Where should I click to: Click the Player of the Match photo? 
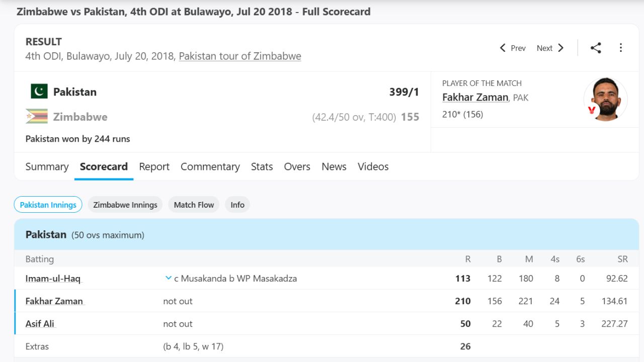pyautogui.click(x=606, y=100)
